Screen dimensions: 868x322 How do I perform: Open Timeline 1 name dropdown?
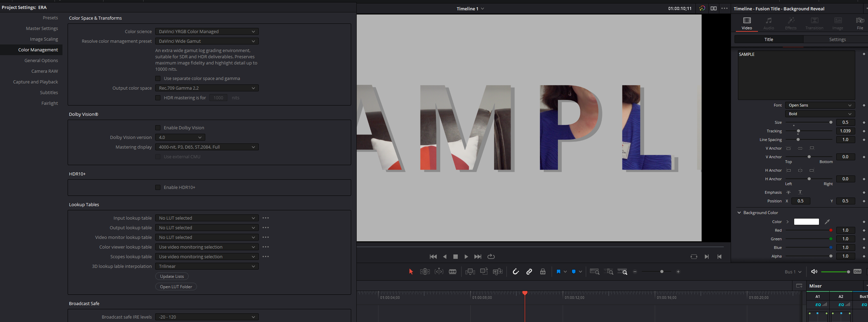click(x=470, y=9)
